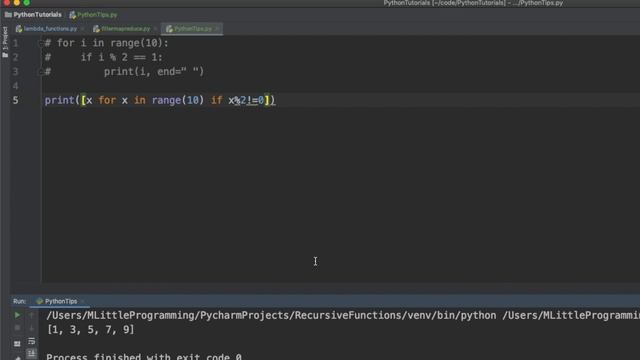Click the 'print' keyword on line 5

(60, 100)
